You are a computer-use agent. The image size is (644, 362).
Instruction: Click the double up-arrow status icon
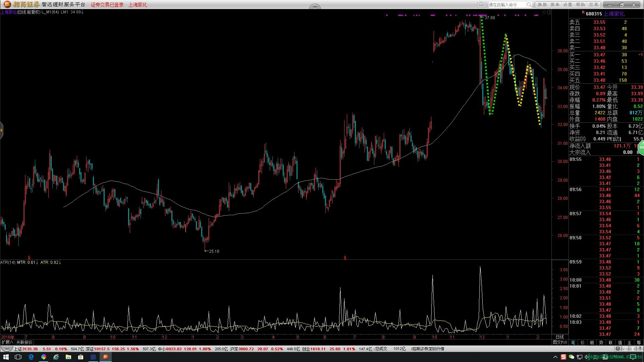(x=633, y=349)
